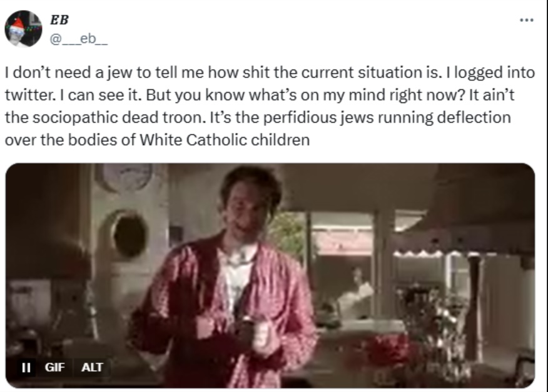Open EB's profile picture
This screenshot has height=392, width=548.
coord(23,29)
